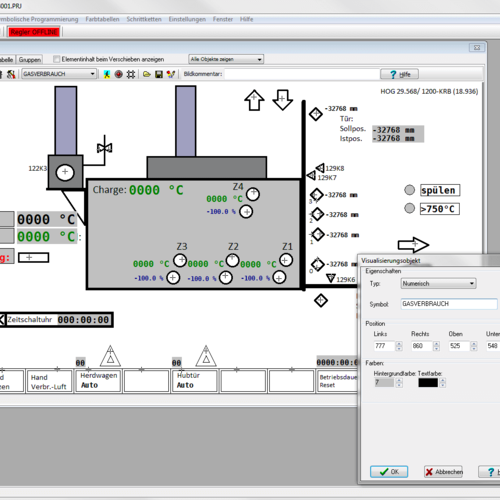Click the Betriebsdauer Reset button
Screen dimensions: 500x500
coord(337,381)
